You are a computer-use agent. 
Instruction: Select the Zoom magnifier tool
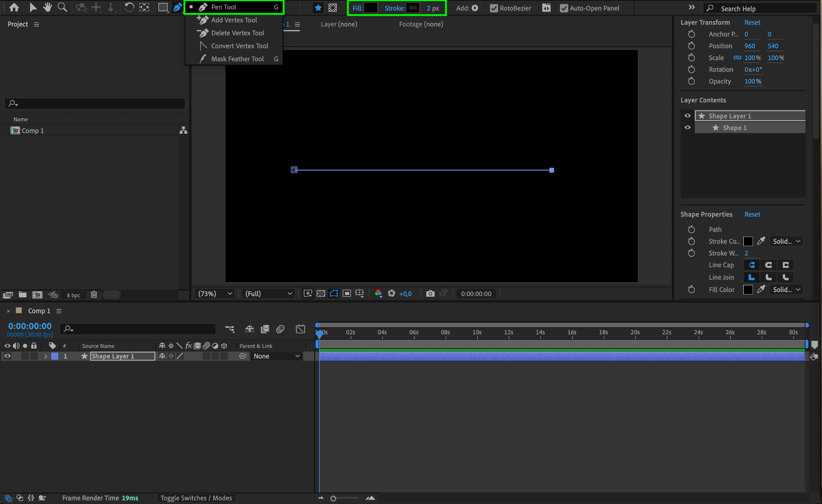click(62, 7)
